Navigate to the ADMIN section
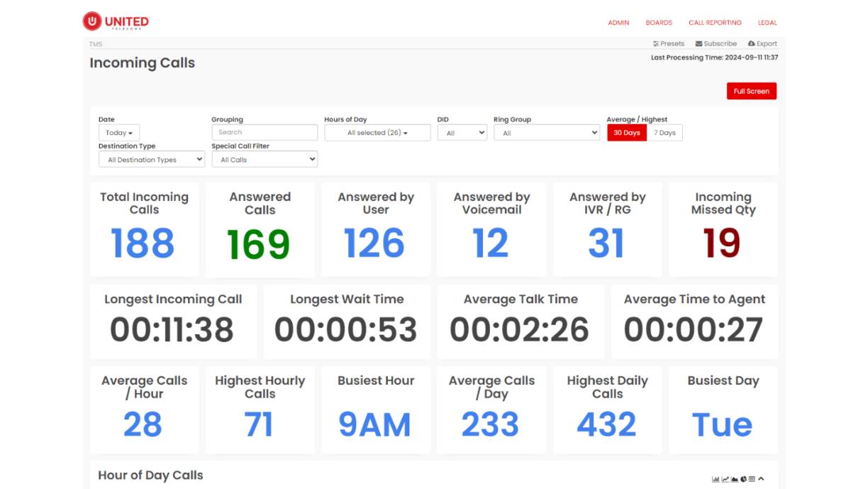The width and height of the screenshot is (868, 489). [618, 22]
